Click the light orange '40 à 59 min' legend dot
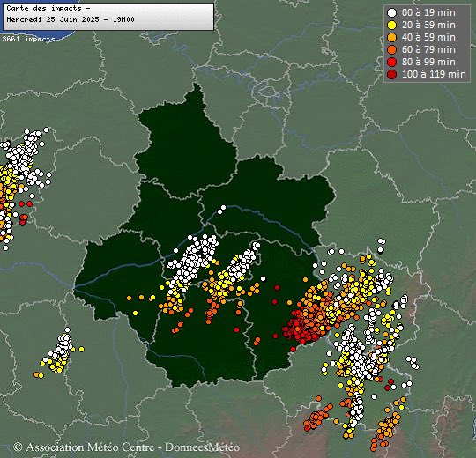 [392, 37]
